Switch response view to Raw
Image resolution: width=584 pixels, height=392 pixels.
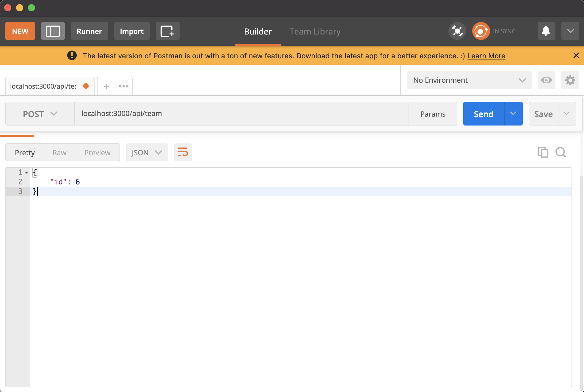click(59, 153)
